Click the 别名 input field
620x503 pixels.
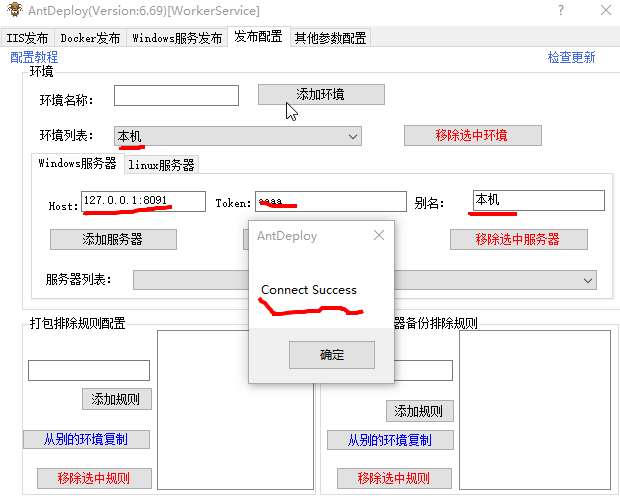539,200
